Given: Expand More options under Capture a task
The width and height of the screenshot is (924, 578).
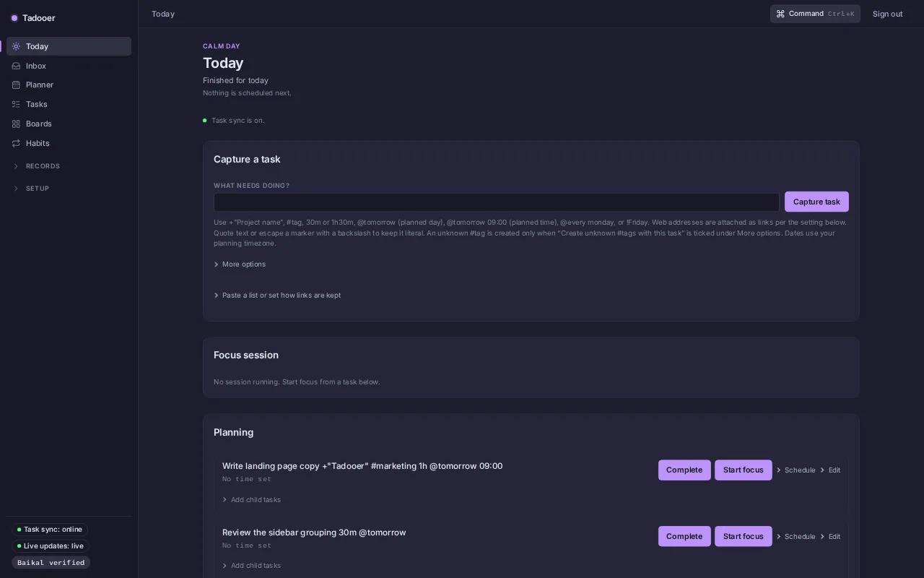Looking at the screenshot, I should pos(240,264).
